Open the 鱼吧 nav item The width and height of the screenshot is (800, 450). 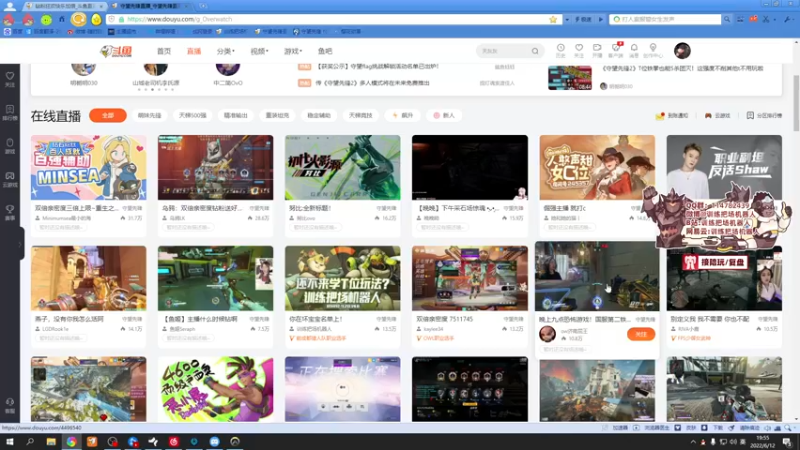pos(325,51)
